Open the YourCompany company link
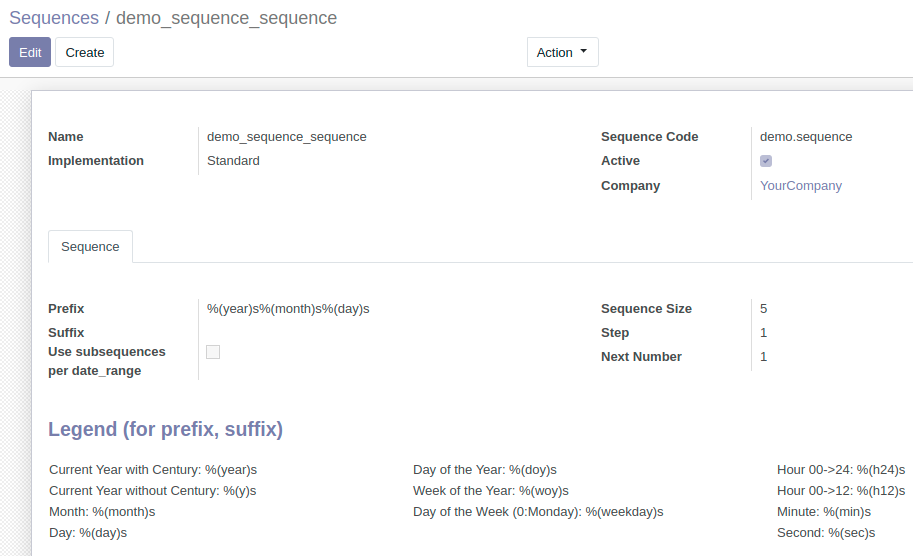Image resolution: width=913 pixels, height=556 pixels. click(x=801, y=186)
